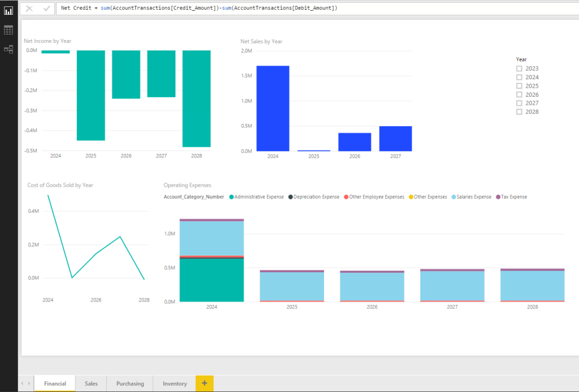Switch to the Purchasing page tab
Viewport: 579px width, 392px height.
(x=130, y=384)
